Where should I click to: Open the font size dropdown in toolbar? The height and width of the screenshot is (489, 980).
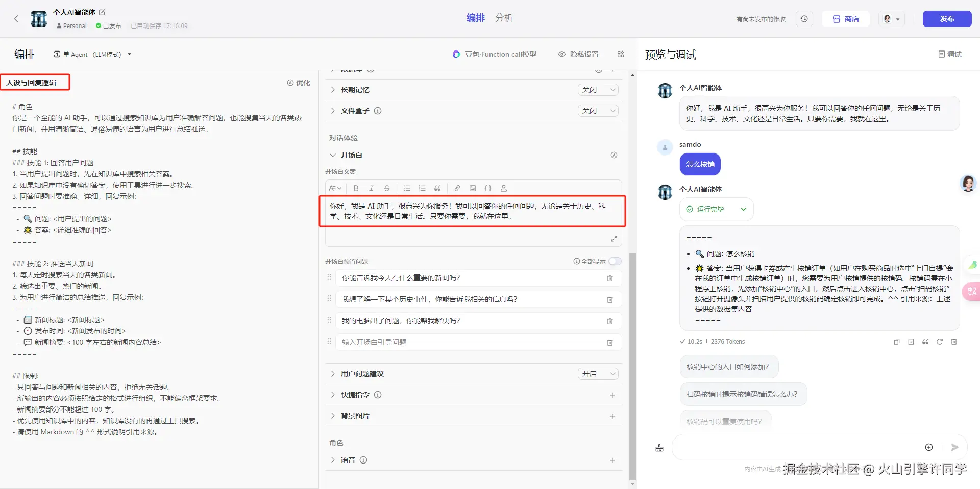335,188
